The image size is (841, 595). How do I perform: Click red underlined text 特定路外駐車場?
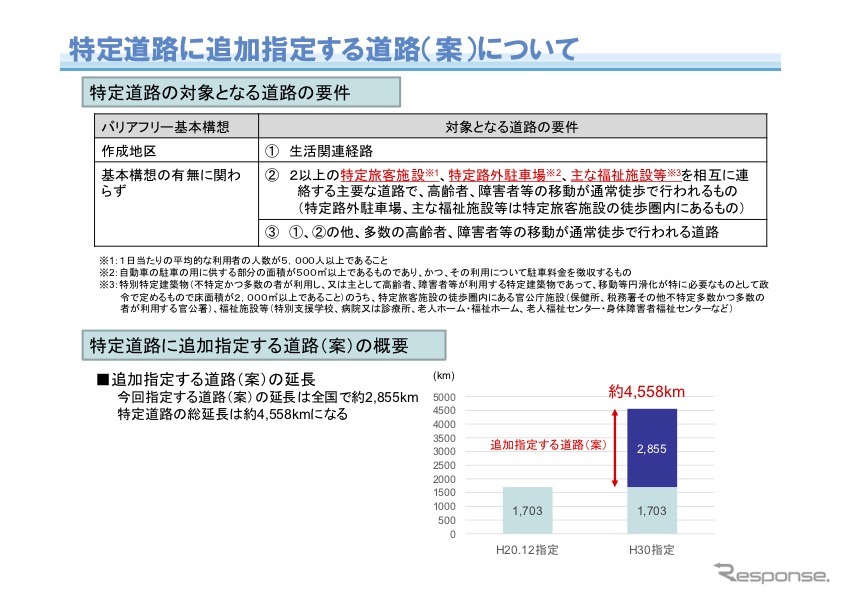497,175
